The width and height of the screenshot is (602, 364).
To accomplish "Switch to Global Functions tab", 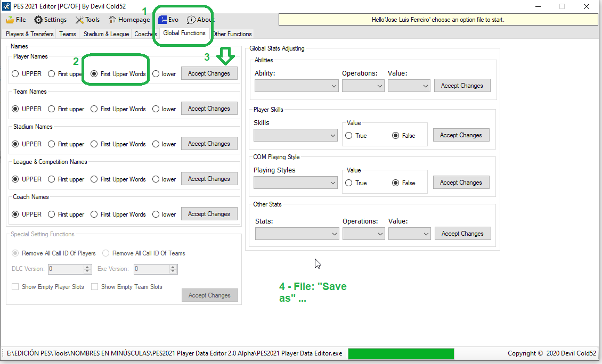I will (184, 33).
